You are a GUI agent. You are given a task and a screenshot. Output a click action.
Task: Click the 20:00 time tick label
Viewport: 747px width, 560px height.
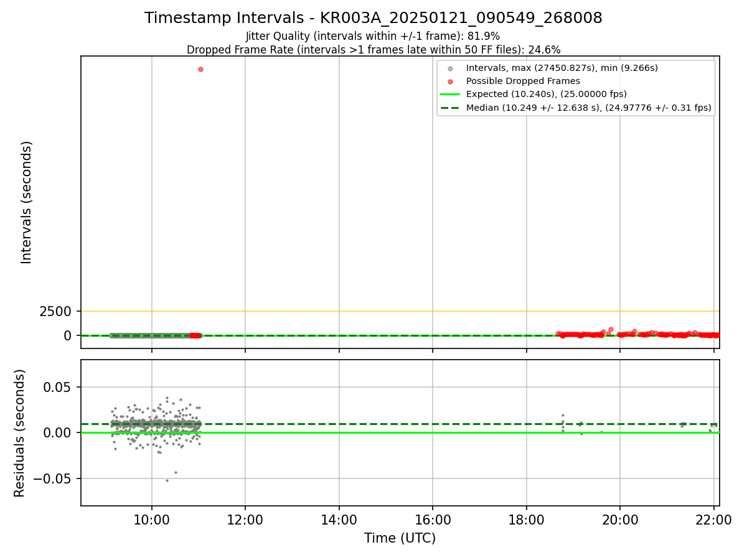point(620,520)
